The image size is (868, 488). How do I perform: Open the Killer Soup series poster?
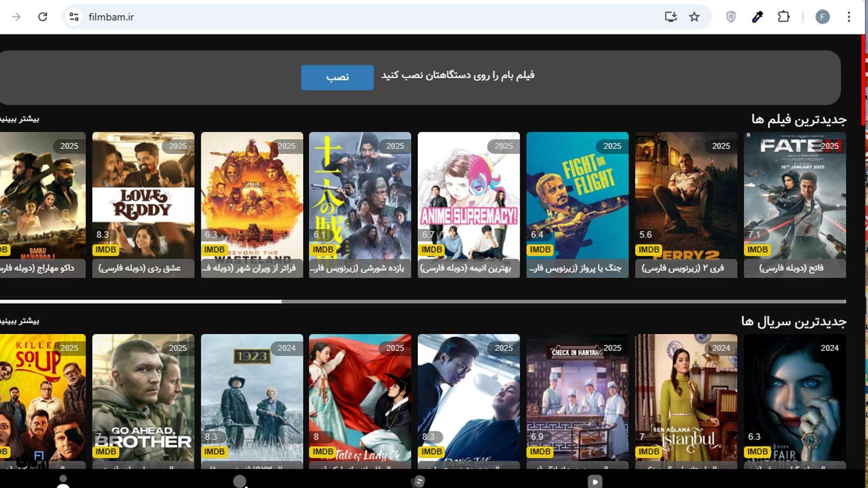35,396
